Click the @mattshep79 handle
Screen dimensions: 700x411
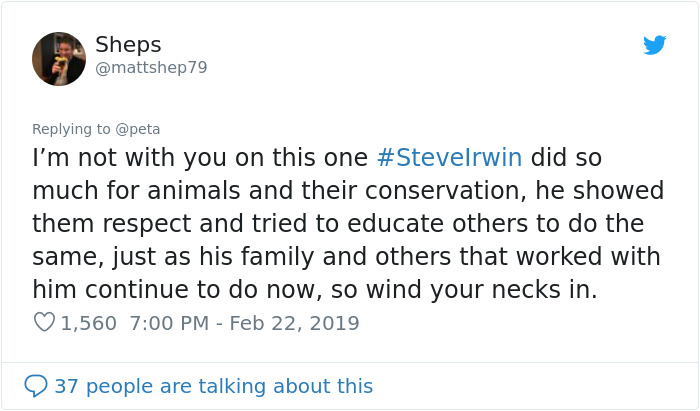(151, 68)
